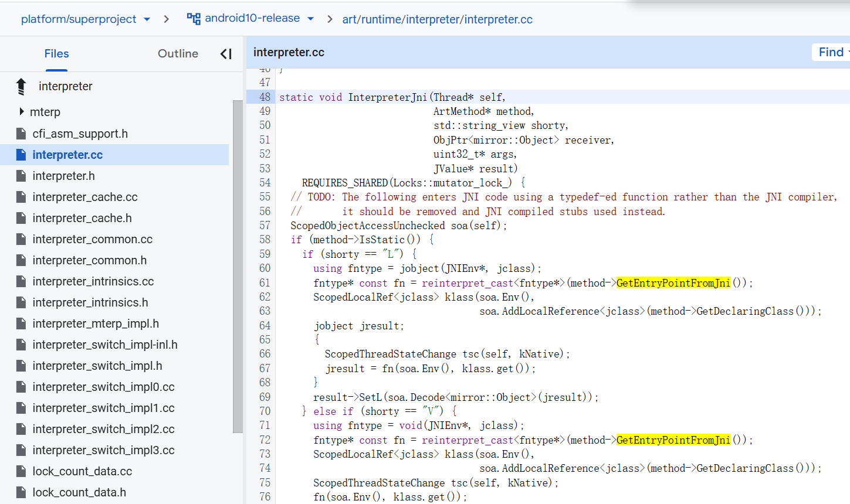Screen dimensions: 850x504
Task: Click file icon next to interpreter_cache.cc
Action: point(21,197)
